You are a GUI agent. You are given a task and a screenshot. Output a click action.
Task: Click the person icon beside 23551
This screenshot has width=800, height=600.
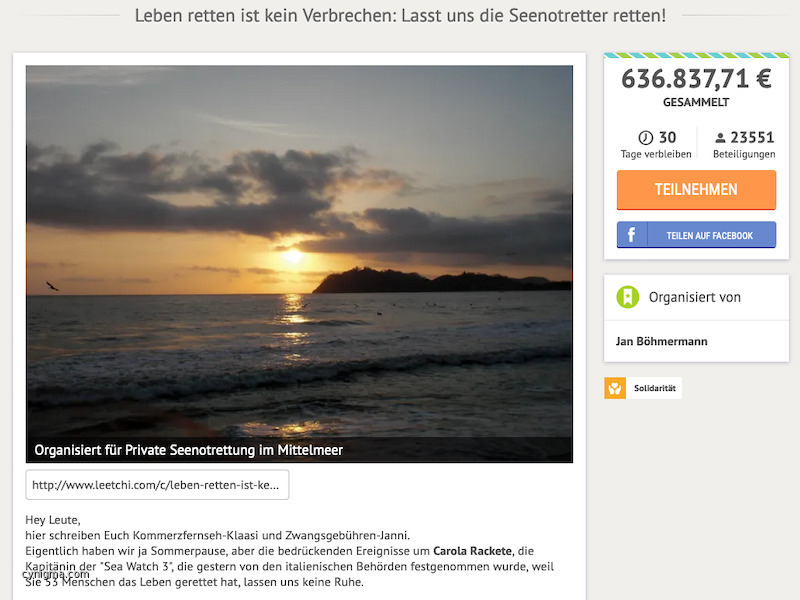click(720, 138)
